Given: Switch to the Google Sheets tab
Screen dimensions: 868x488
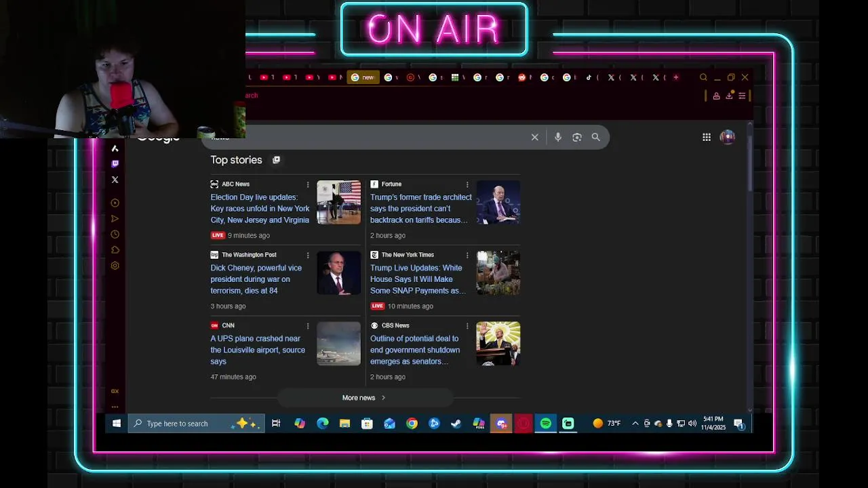Looking at the screenshot, I should [x=457, y=77].
